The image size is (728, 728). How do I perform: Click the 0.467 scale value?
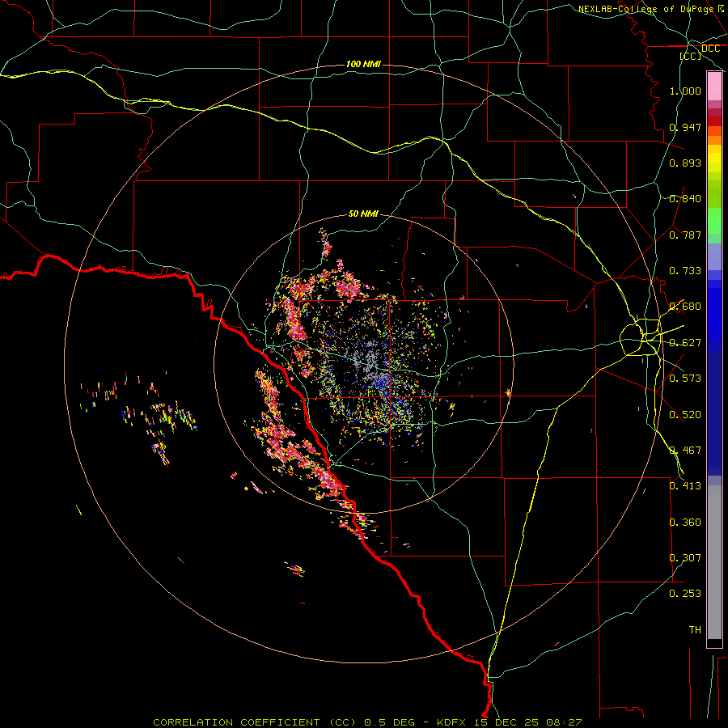[x=685, y=451]
